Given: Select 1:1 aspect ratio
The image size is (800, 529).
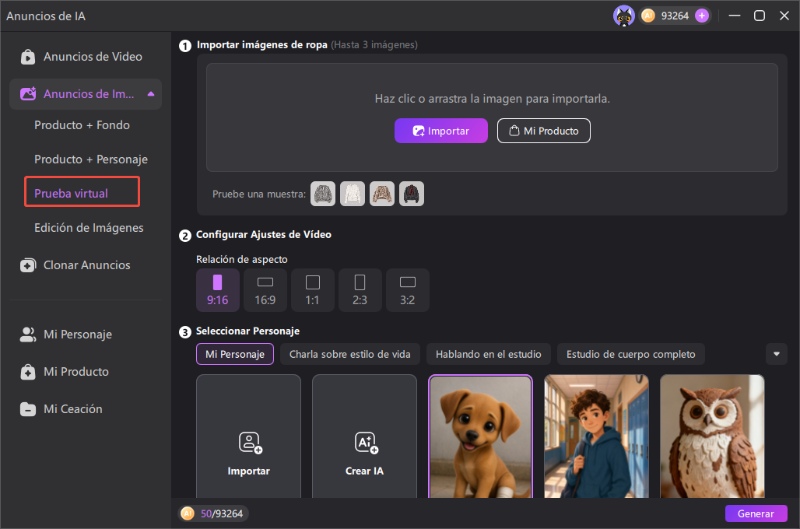Looking at the screenshot, I should coord(312,290).
